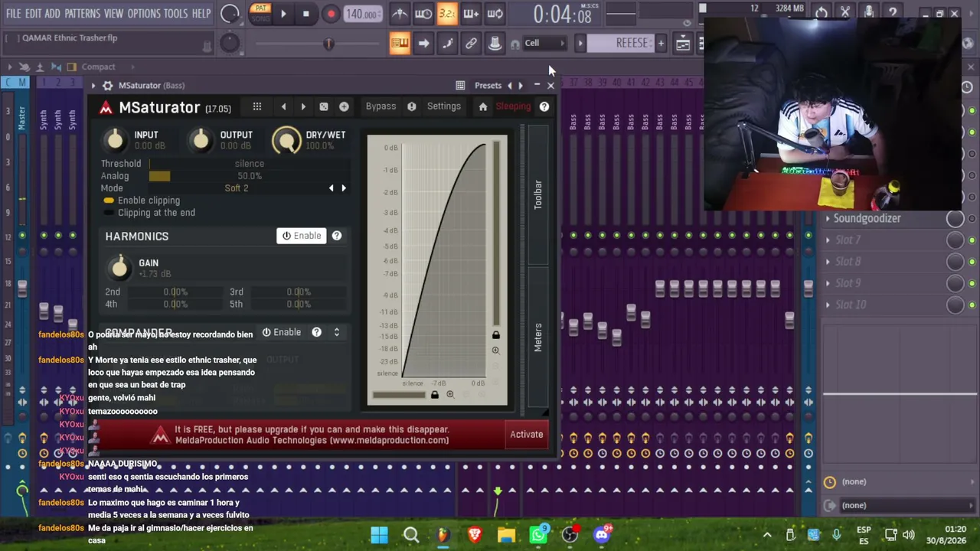980x551 pixels.
Task: Open the PATTERNS menu
Action: tap(82, 13)
